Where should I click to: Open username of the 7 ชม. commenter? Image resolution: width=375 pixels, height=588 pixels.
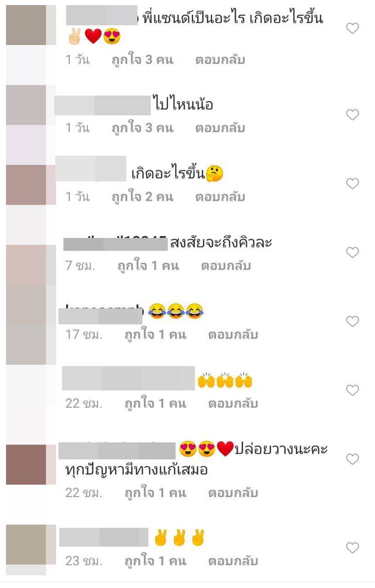coord(115,243)
